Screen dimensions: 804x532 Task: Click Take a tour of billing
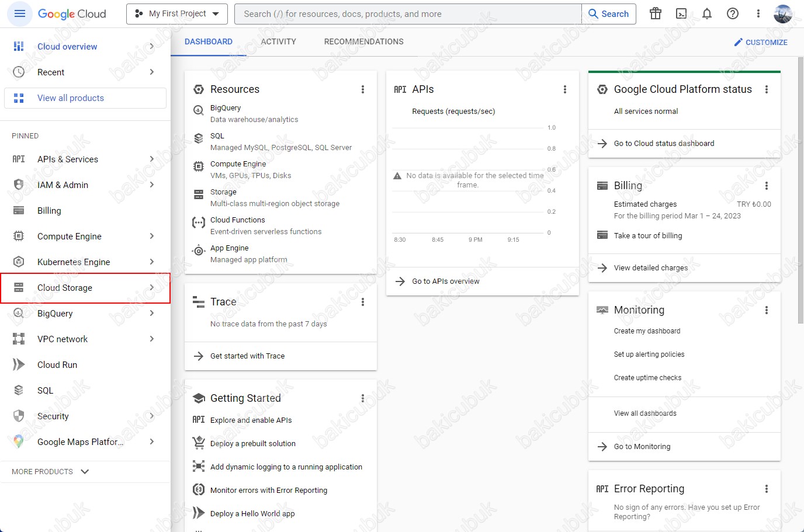(648, 236)
